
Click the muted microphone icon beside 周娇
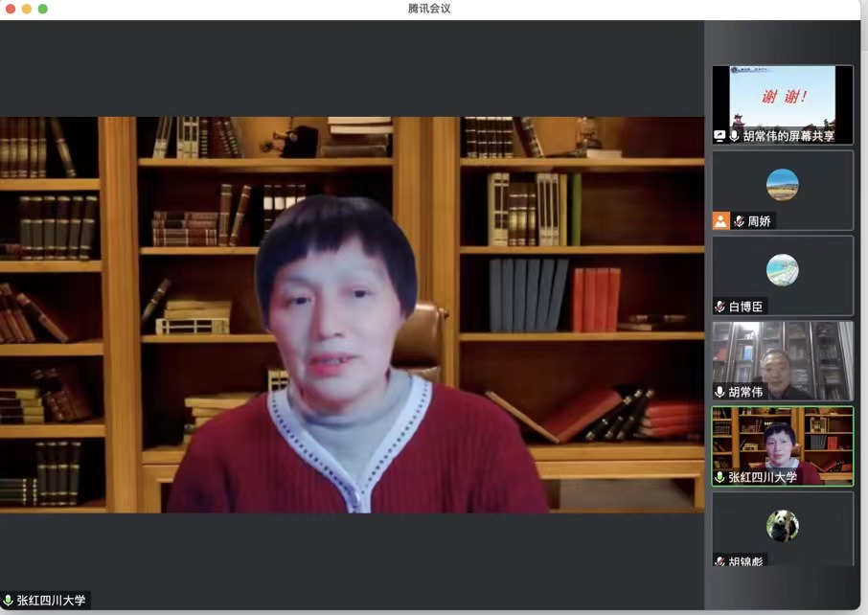coord(739,221)
